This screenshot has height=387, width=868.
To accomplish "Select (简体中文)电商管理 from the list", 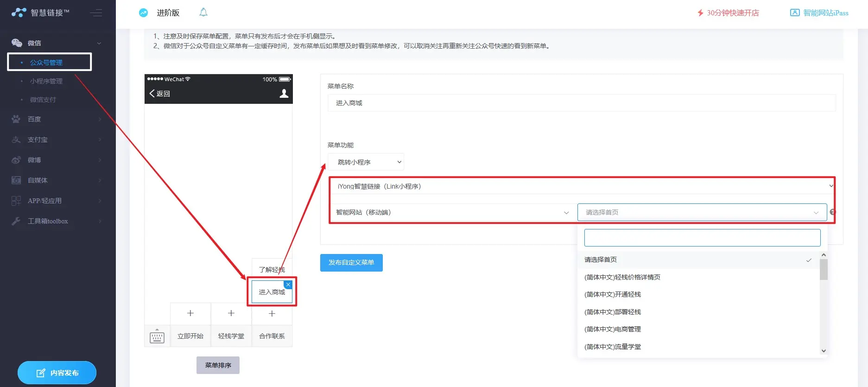I will point(613,329).
